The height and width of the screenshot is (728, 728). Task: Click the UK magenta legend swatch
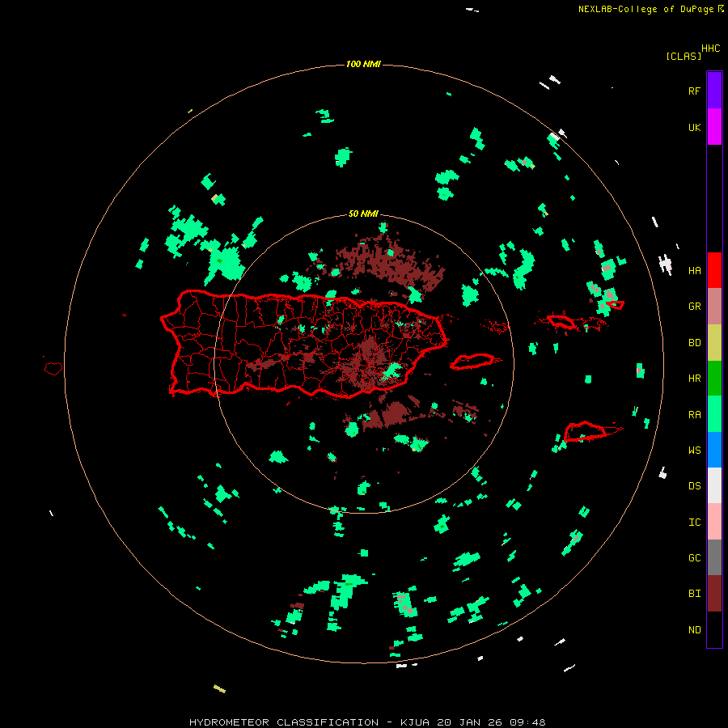[x=714, y=127]
